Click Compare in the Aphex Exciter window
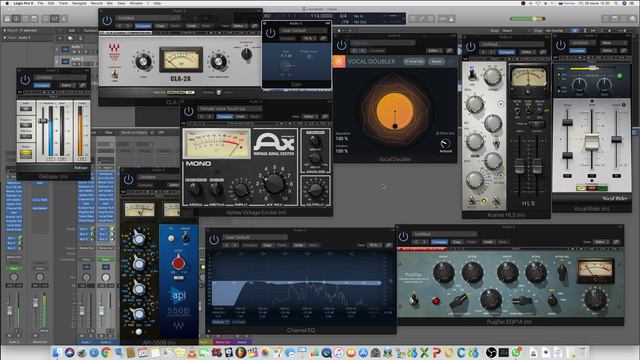 tap(224, 117)
